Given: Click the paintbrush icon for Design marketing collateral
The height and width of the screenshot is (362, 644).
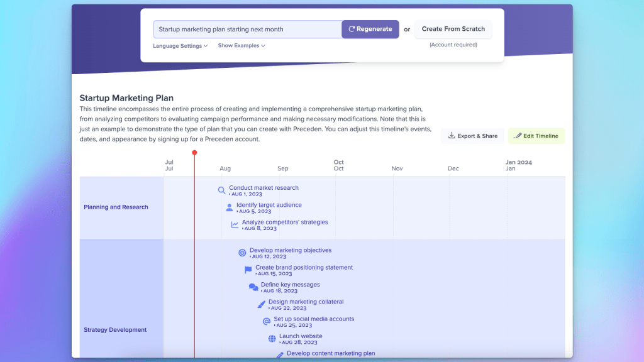Looking at the screenshot, I should 262,304.
